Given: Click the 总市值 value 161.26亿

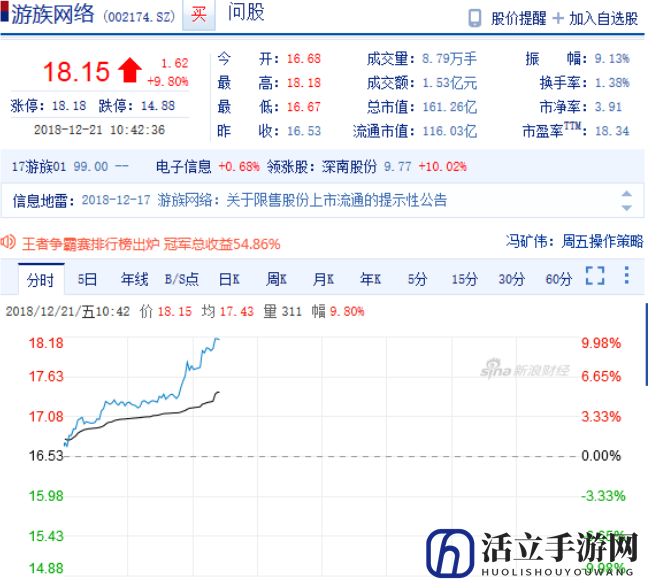Looking at the screenshot, I should [x=450, y=107].
